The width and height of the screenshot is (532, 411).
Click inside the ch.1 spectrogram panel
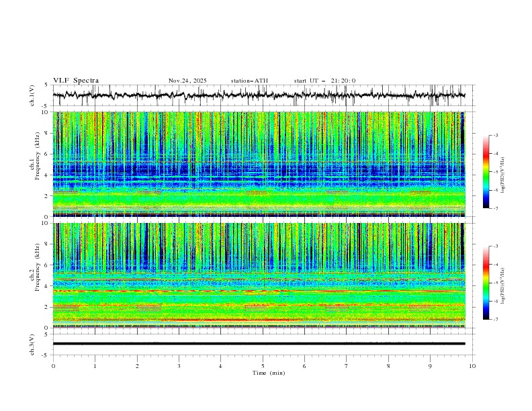(259, 164)
